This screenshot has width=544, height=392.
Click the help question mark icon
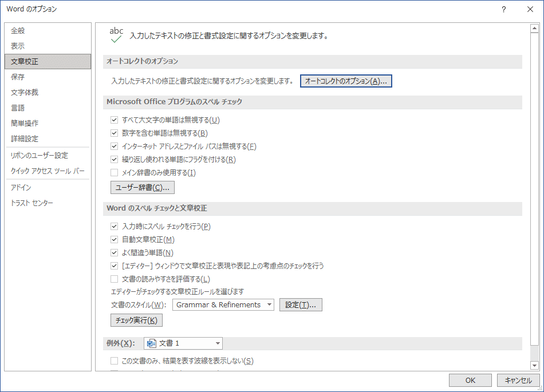click(x=504, y=9)
